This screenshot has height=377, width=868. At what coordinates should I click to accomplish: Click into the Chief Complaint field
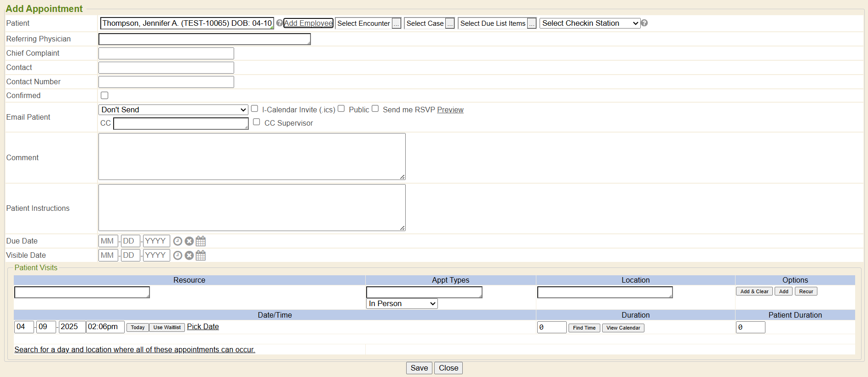pos(166,53)
